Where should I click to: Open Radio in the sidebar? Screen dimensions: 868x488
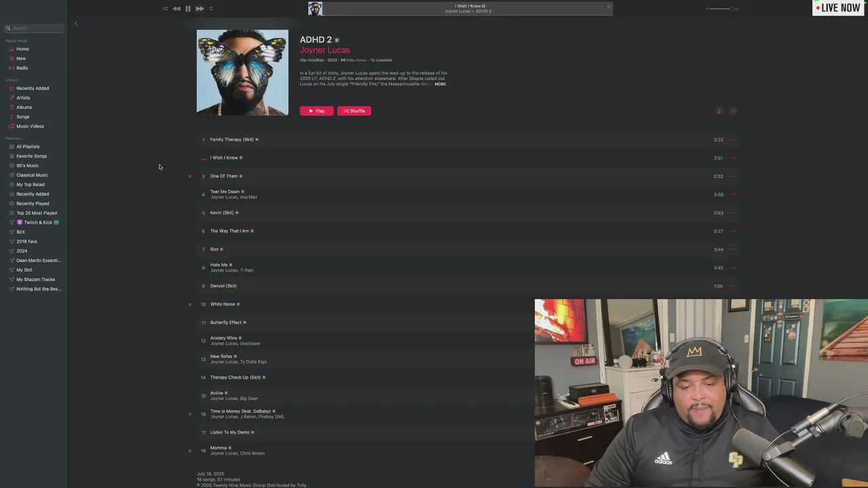coord(22,68)
